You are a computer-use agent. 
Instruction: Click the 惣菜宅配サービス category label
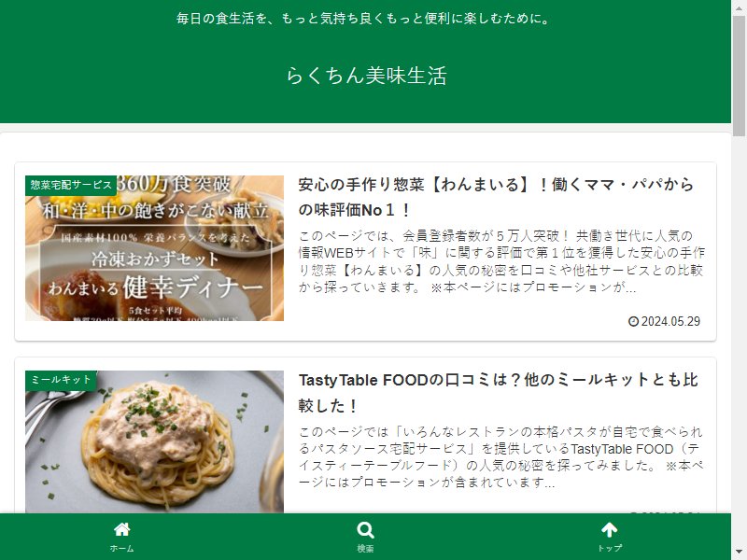point(71,185)
